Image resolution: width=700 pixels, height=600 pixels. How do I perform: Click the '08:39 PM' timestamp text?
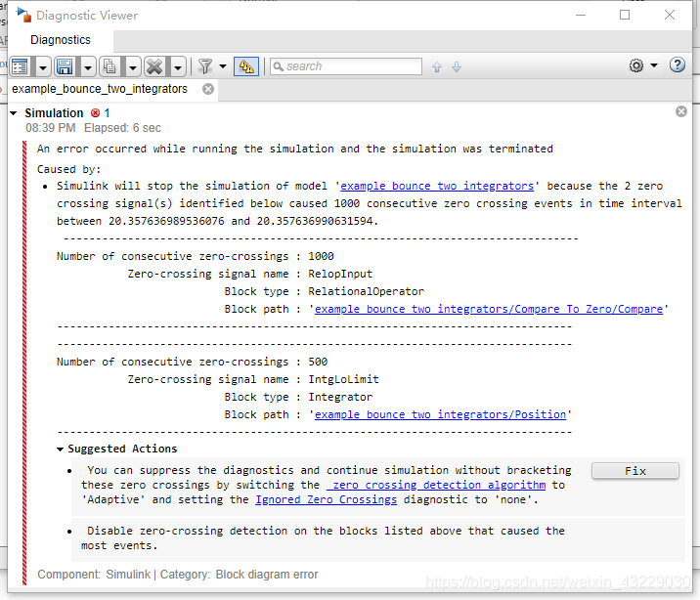pyautogui.click(x=51, y=128)
